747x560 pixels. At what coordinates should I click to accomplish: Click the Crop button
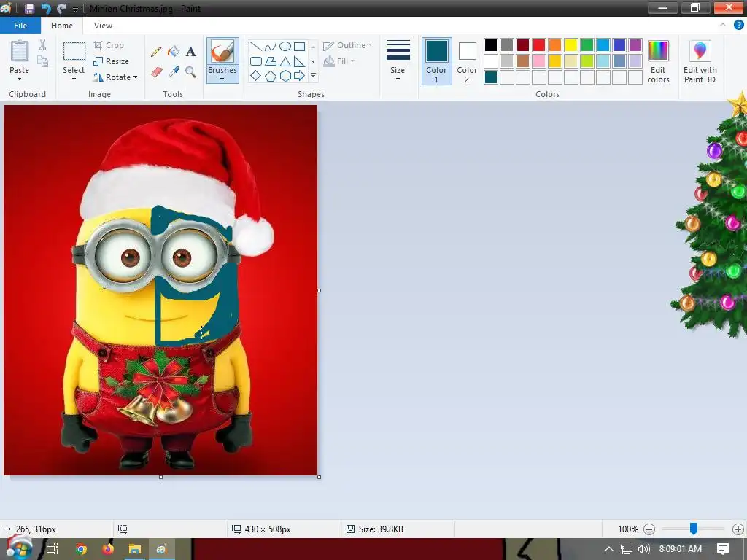[x=109, y=45]
